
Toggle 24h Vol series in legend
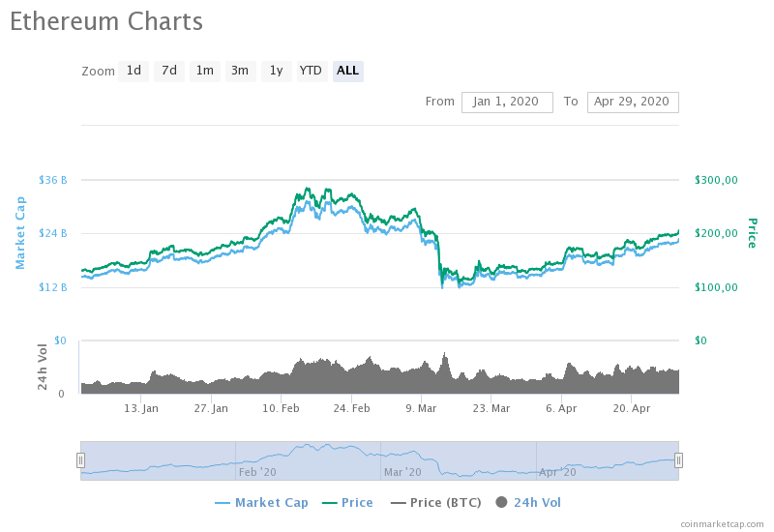(528, 502)
